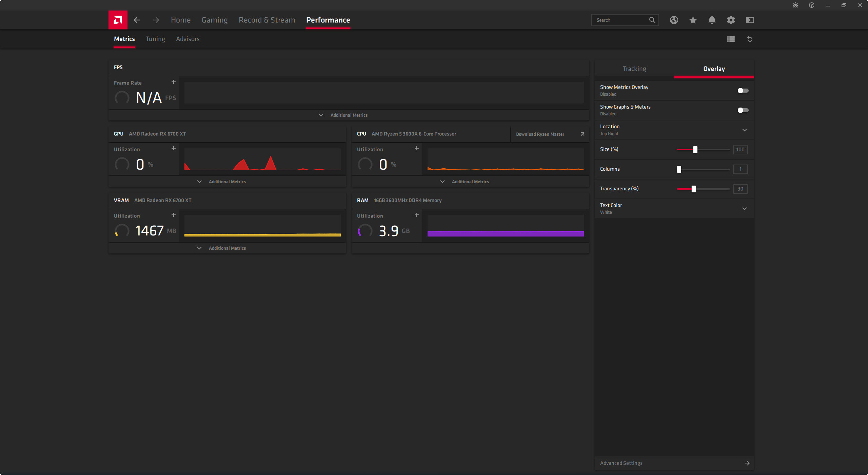868x475 pixels.
Task: Click the CPU utilization orange graph
Action: point(506,159)
